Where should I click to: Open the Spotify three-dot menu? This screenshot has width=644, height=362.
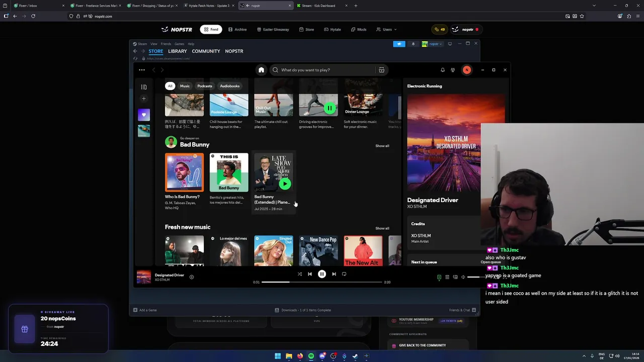[x=142, y=70]
